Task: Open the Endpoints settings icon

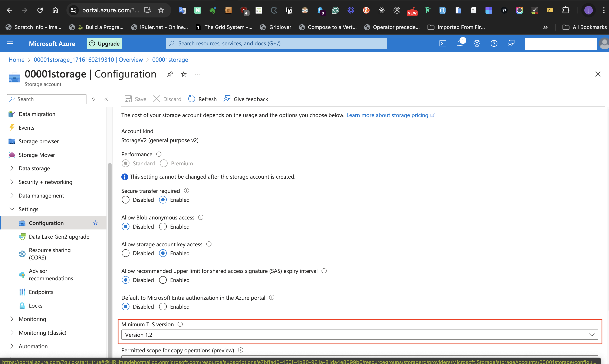Action: [22, 292]
